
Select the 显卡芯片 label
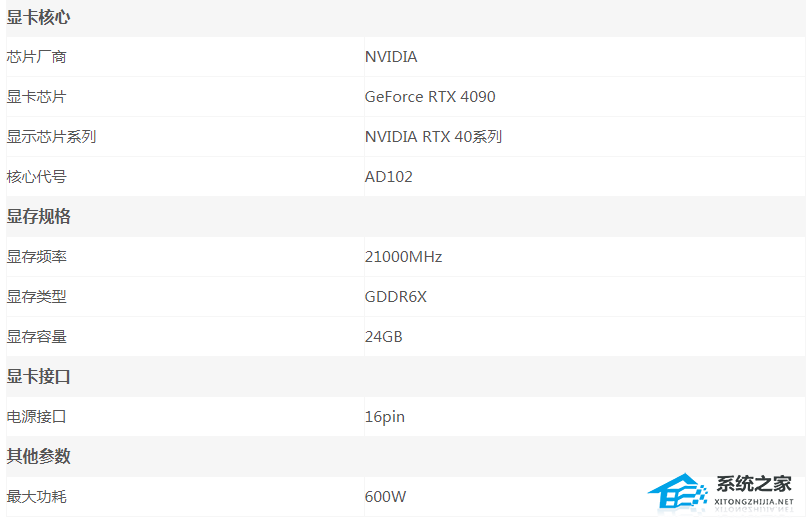click(x=36, y=97)
